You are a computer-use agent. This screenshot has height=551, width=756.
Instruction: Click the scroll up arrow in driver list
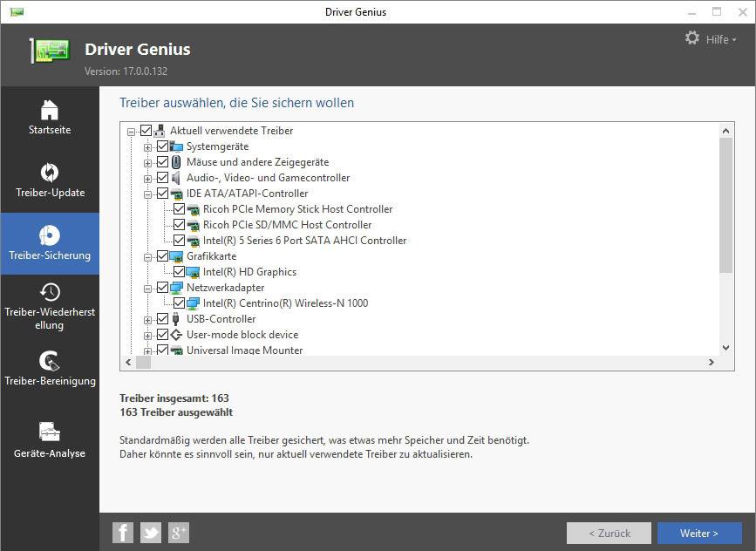[x=725, y=131]
